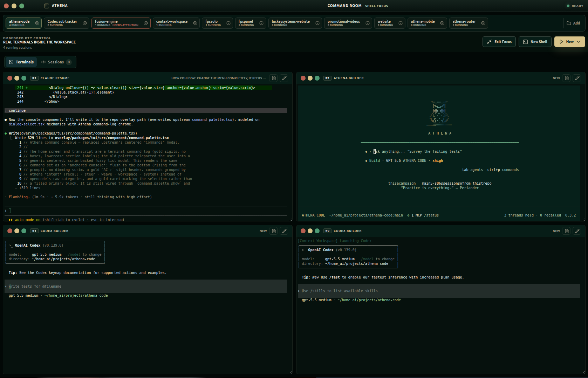Close the luckeysystems-webiste tab

[317, 23]
